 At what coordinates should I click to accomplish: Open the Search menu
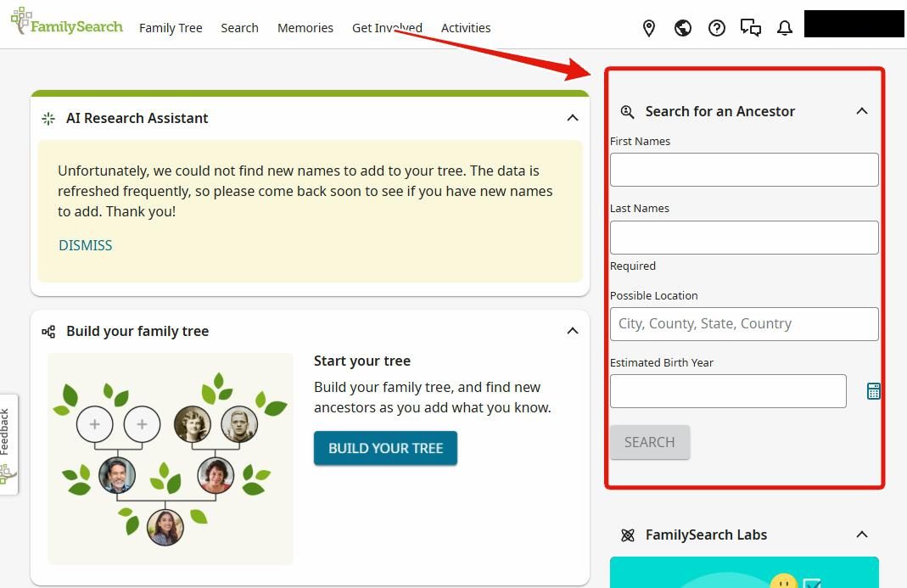tap(239, 28)
